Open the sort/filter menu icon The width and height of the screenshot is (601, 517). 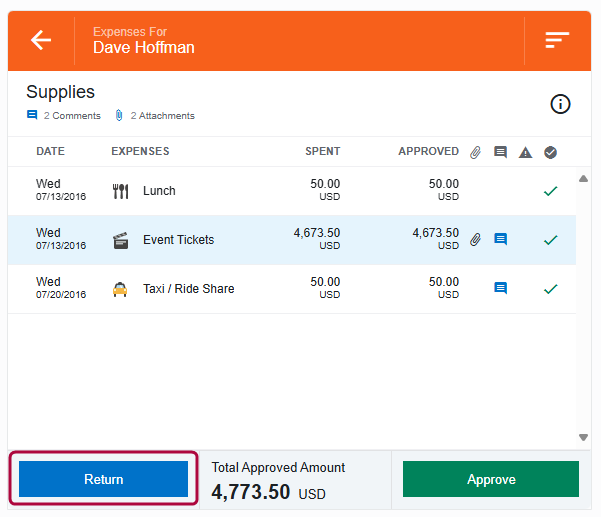[x=557, y=40]
